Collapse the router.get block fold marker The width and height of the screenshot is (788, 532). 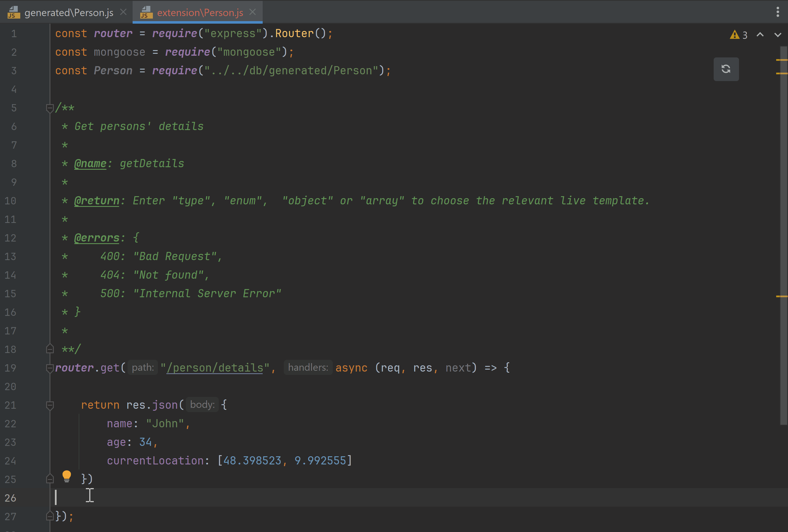click(50, 368)
